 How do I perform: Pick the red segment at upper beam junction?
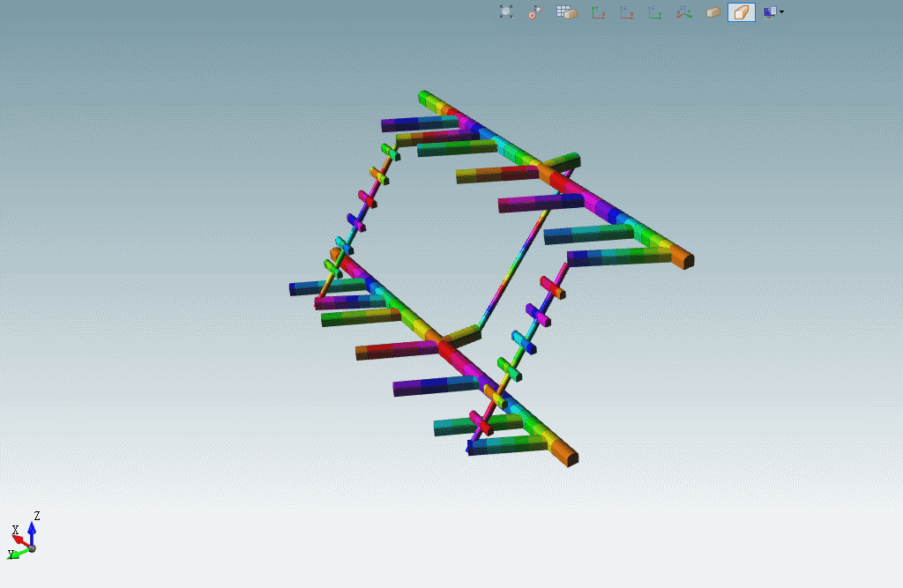559,181
